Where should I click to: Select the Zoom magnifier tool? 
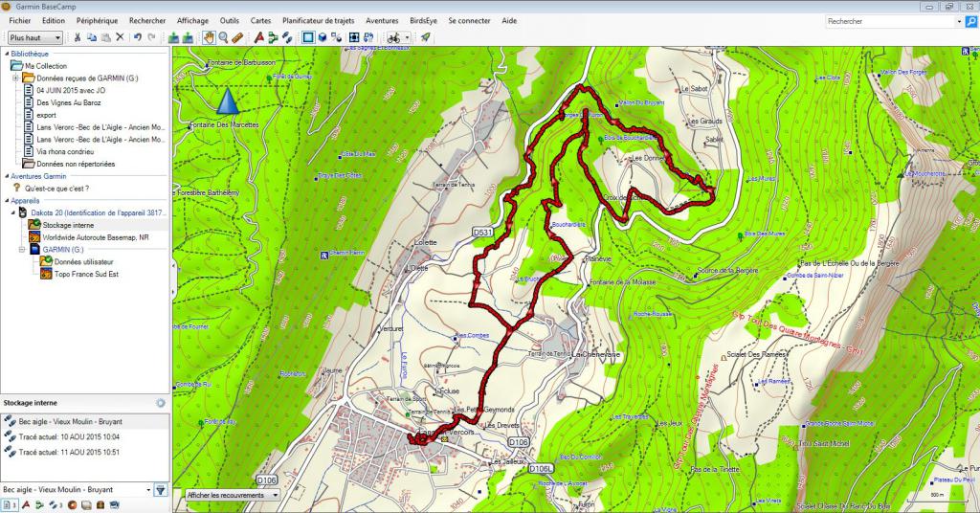point(223,37)
